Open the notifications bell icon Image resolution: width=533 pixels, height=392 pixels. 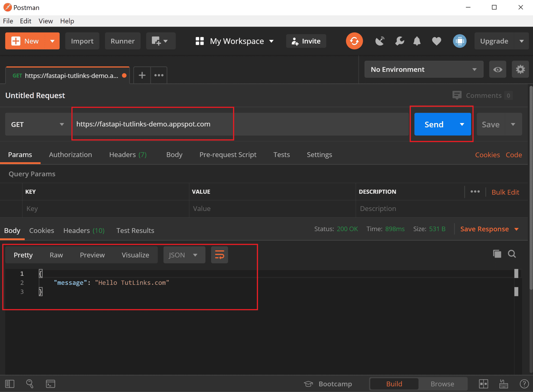pyautogui.click(x=417, y=41)
